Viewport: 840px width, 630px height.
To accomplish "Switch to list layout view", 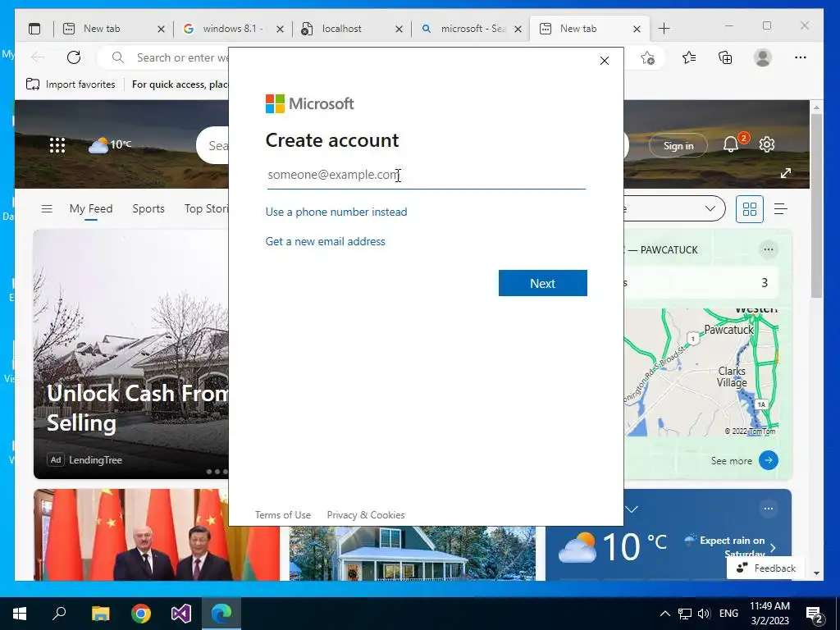I will [781, 209].
